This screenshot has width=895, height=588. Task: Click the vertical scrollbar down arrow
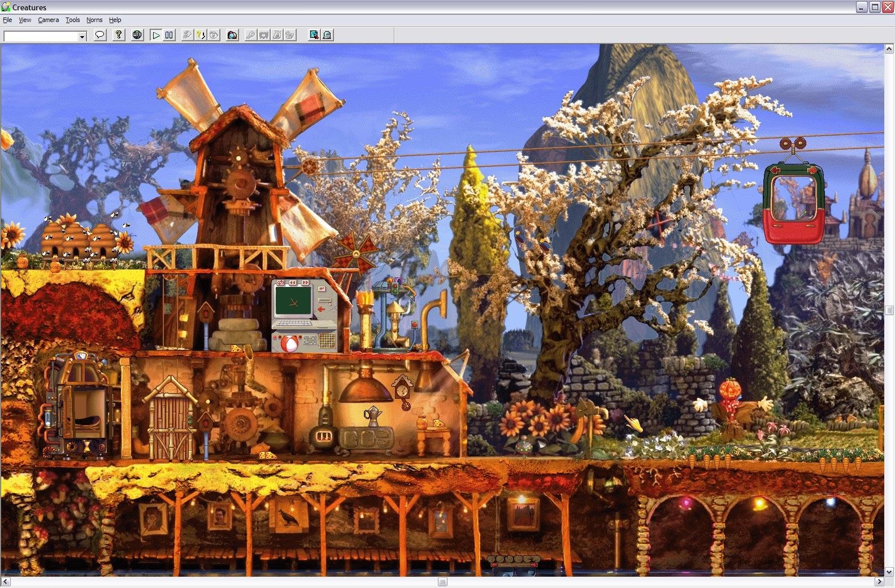point(889,572)
